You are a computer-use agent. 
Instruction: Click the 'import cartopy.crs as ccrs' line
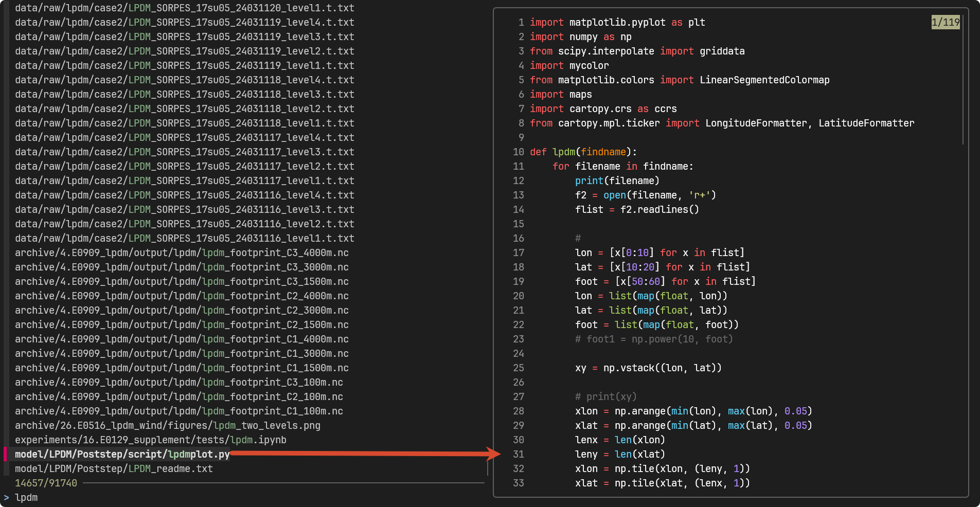(603, 108)
